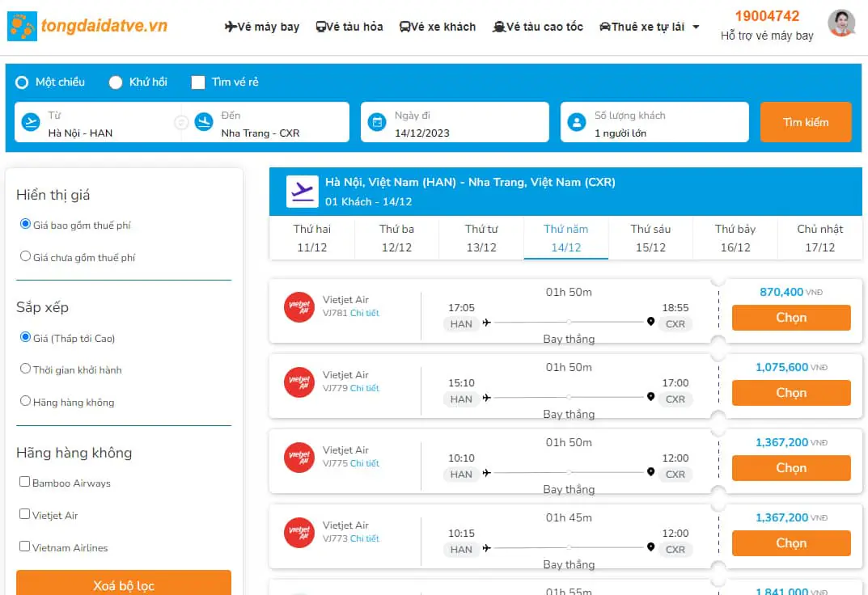Click the passenger icon in Số lượng khách
The image size is (868, 595).
[x=576, y=122]
